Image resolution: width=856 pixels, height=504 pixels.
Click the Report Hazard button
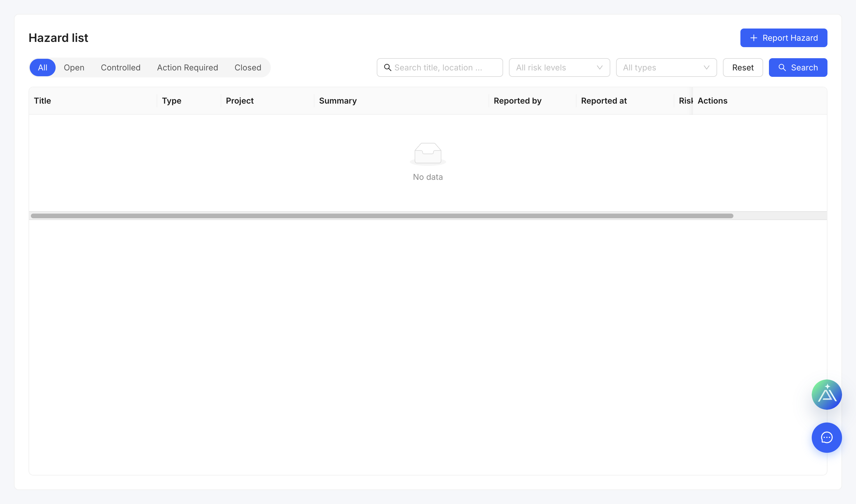click(783, 38)
